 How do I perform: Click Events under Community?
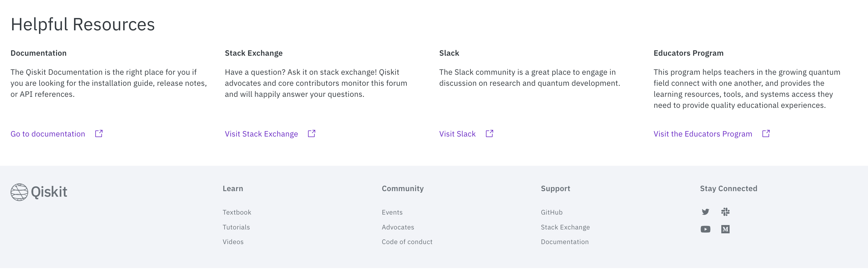click(x=392, y=212)
